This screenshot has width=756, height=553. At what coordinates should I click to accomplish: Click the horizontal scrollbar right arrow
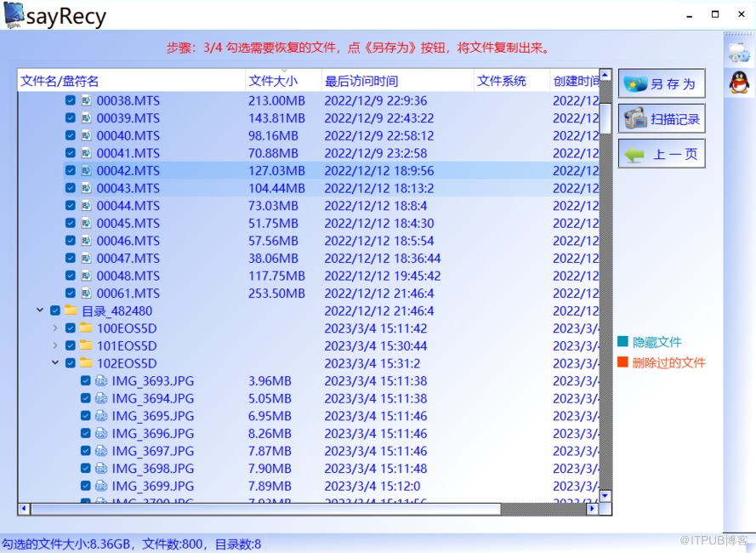593,508
